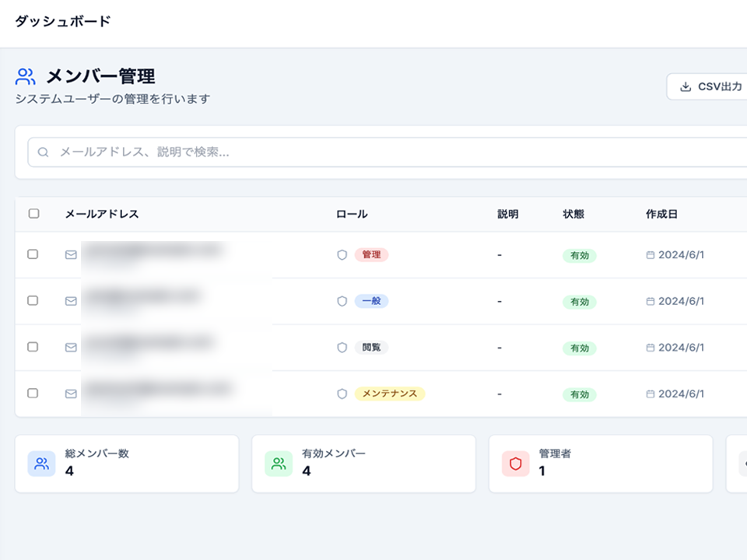Click the calendar icon in the 閲覧 row

tap(651, 348)
